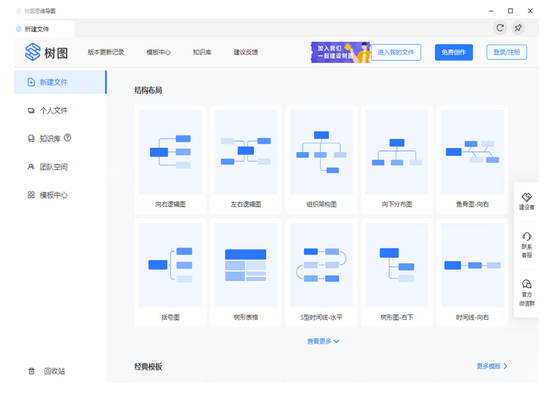Viewport: 557px width, 399px height.
Task: Open 联系客服 headset icon on the right panel
Action: coord(526,236)
